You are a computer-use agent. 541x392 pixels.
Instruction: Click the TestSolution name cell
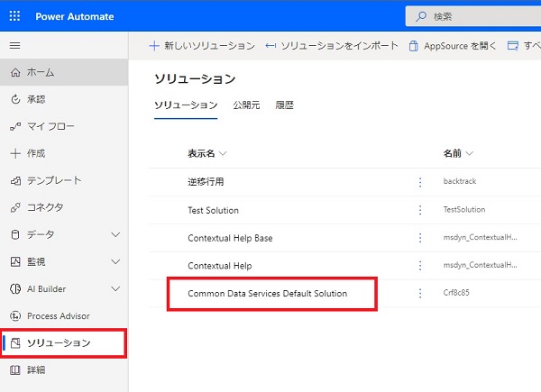pyautogui.click(x=464, y=209)
